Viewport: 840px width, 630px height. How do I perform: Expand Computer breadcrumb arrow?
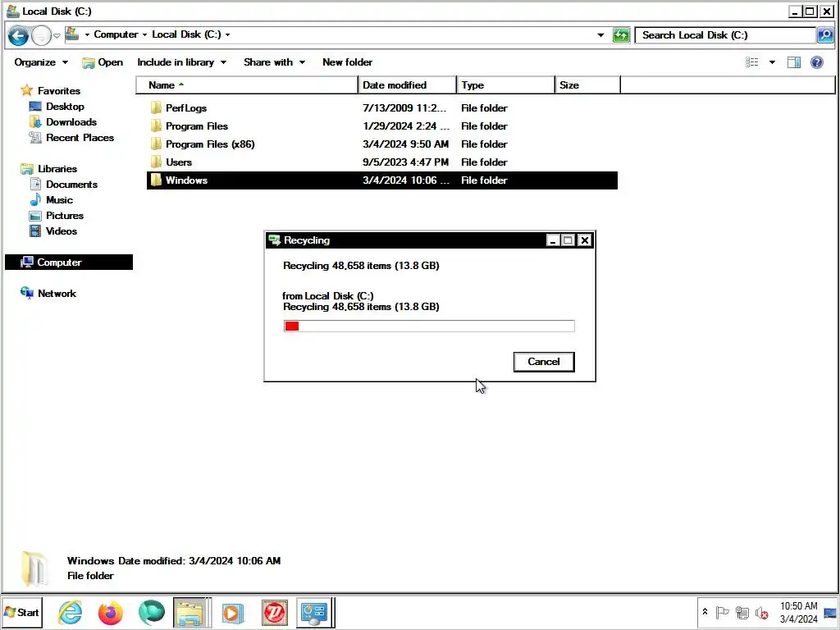pyautogui.click(x=144, y=34)
